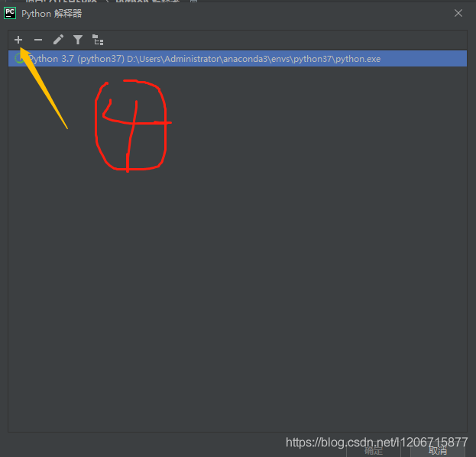Click the PyCharm logo in the title bar
The height and width of the screenshot is (457, 476).
(x=10, y=13)
